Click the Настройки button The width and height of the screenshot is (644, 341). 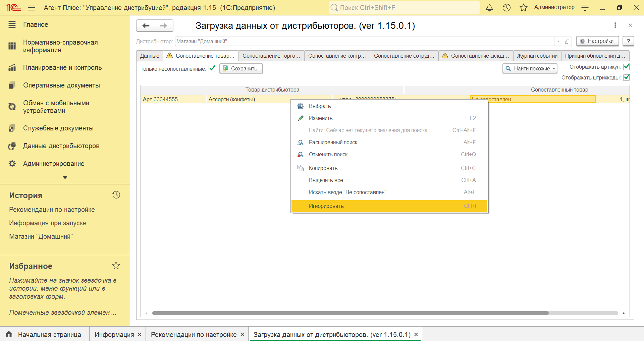tap(597, 41)
